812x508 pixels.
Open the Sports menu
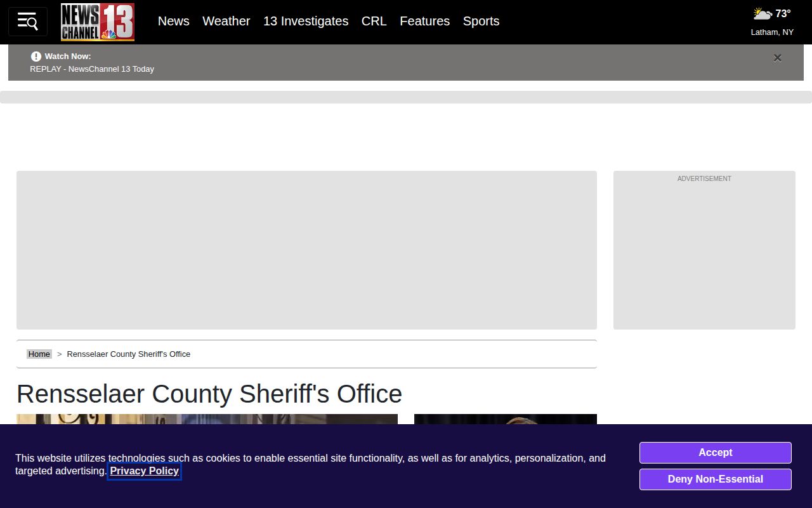481,21
